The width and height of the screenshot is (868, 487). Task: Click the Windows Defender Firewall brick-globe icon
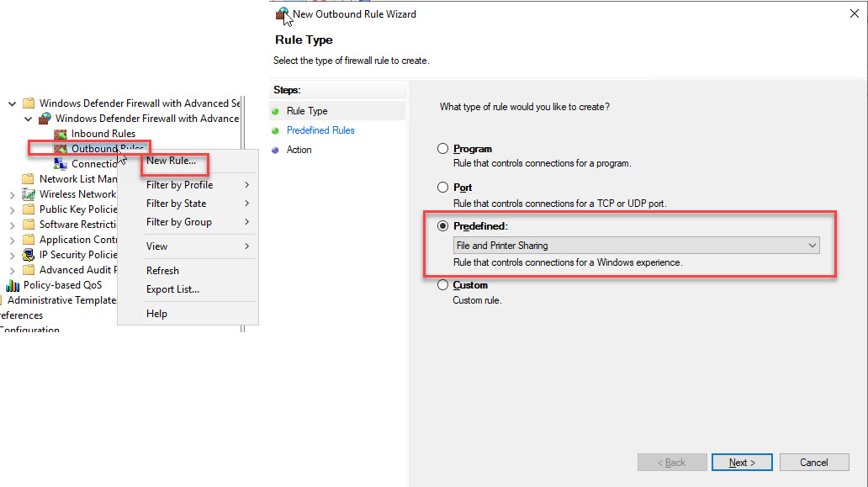(x=45, y=119)
